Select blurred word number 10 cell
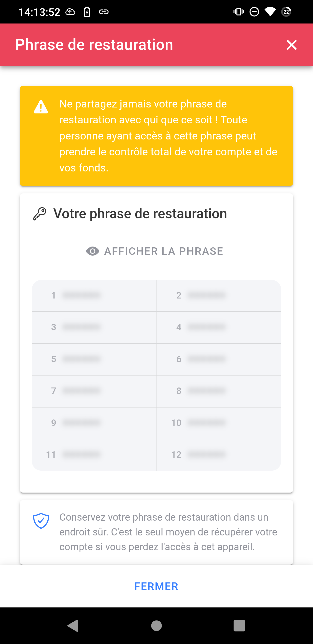The height and width of the screenshot is (644, 313). [x=219, y=423]
